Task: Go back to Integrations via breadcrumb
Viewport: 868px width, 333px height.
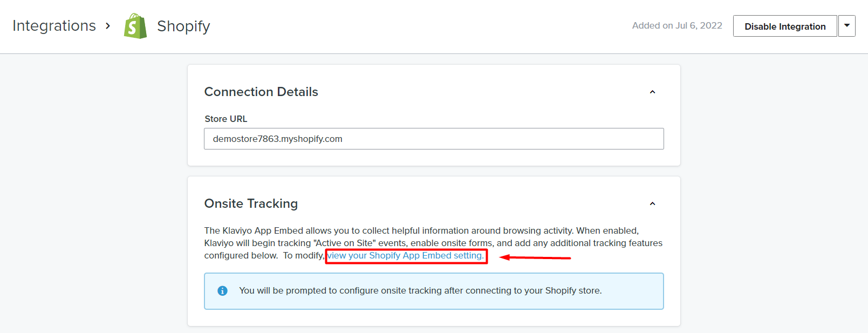Action: pyautogui.click(x=54, y=26)
